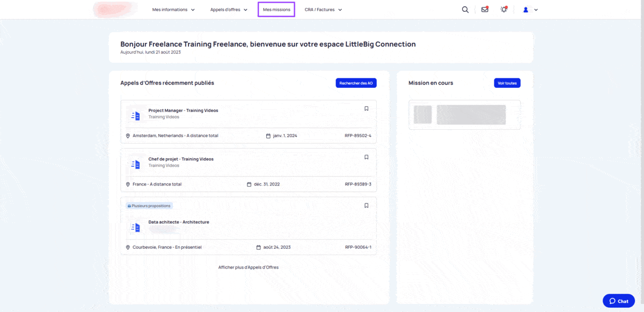
Task: Open the Chef de projet - Training Videos title
Action: 181,159
